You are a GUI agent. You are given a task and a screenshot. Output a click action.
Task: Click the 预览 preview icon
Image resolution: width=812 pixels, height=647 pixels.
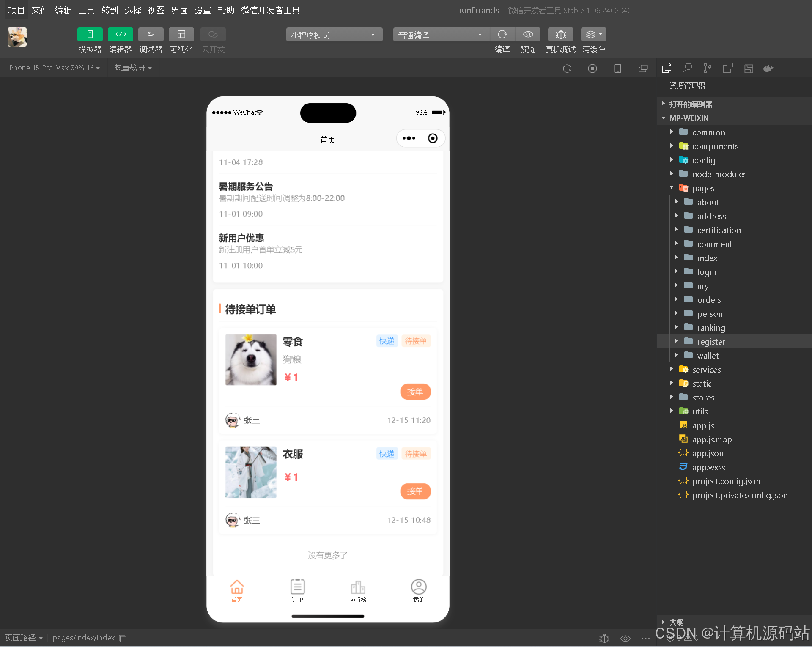point(527,35)
